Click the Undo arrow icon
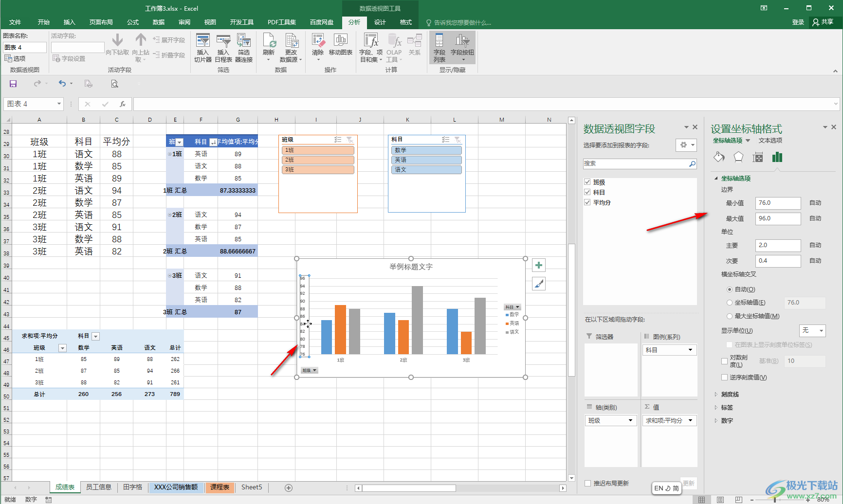The height and width of the screenshot is (504, 843). 62,84
